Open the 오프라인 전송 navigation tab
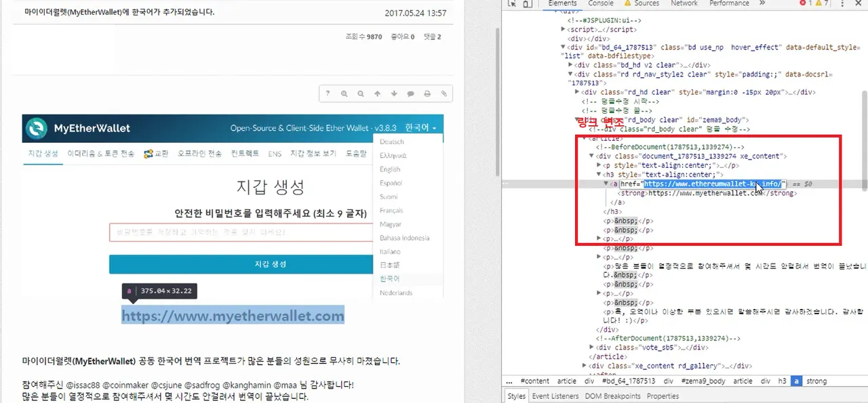The width and height of the screenshot is (868, 403). point(199,154)
